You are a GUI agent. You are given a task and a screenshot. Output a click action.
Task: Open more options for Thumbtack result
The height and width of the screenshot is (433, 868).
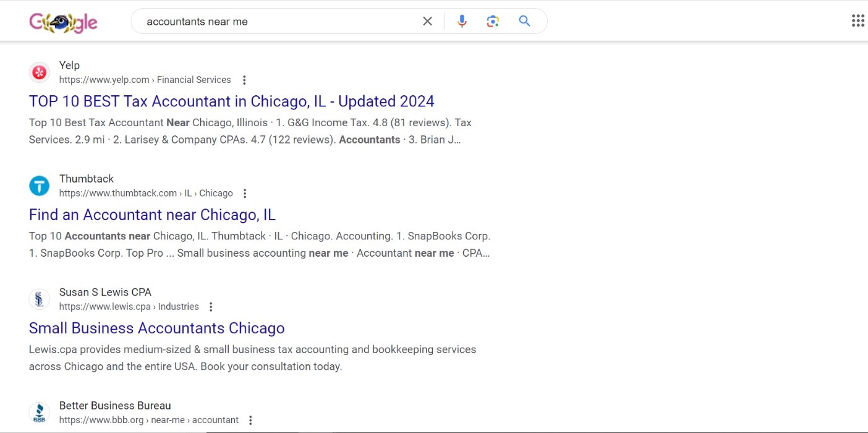coord(245,194)
